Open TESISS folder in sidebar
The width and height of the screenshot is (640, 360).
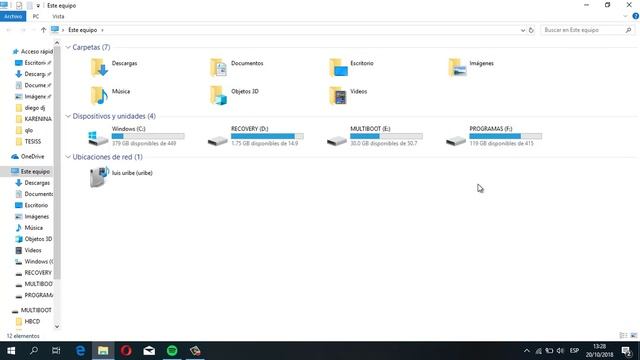tap(29, 141)
